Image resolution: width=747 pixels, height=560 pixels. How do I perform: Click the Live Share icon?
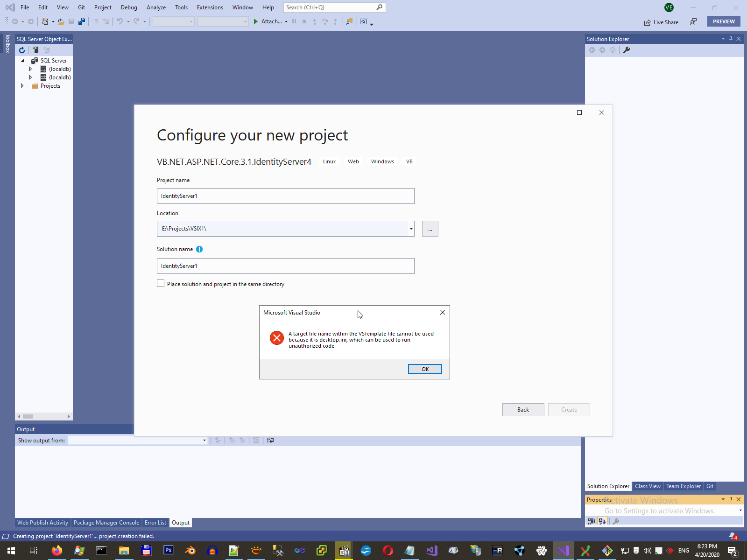click(x=647, y=22)
